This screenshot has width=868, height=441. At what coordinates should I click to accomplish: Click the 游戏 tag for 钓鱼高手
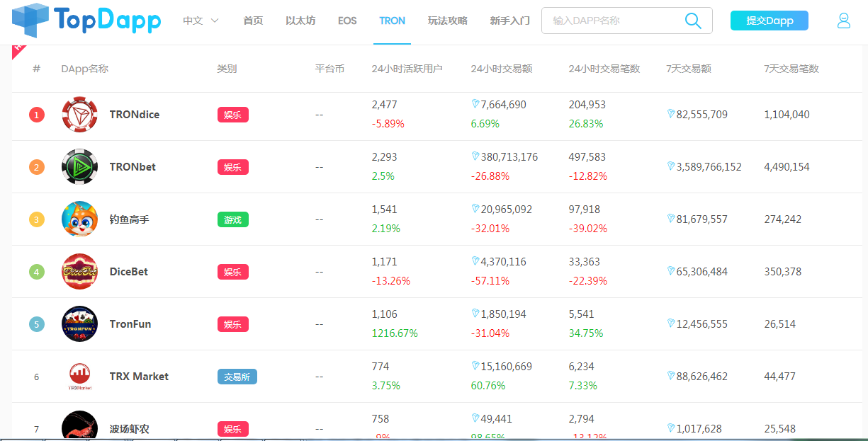pos(233,219)
